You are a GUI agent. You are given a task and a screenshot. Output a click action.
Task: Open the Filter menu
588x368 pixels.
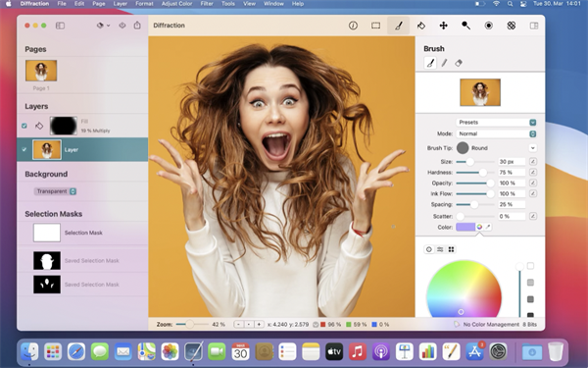click(x=207, y=4)
